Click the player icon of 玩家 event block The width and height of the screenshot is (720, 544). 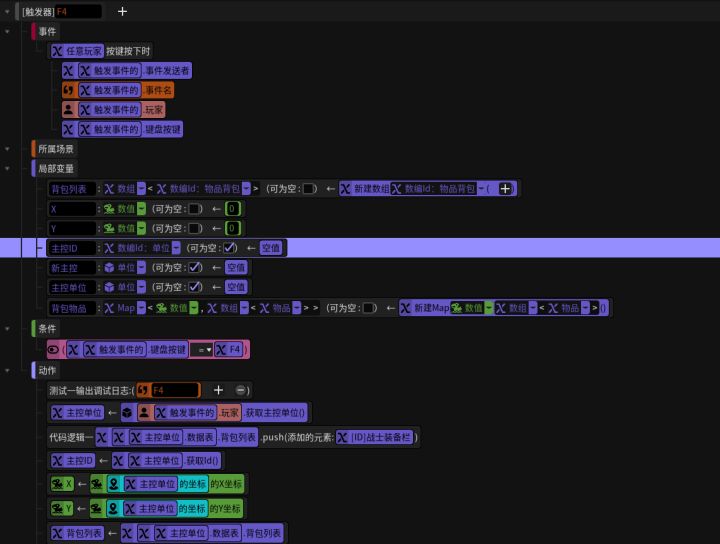coord(68,110)
